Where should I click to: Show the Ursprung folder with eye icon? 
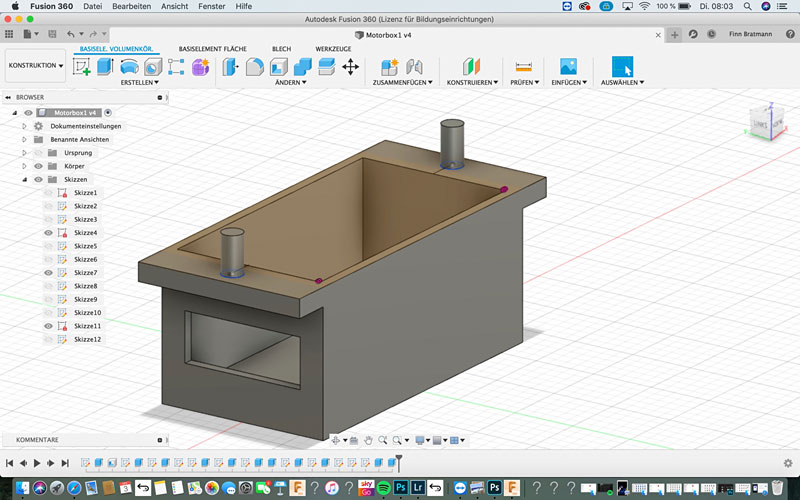pos(38,153)
